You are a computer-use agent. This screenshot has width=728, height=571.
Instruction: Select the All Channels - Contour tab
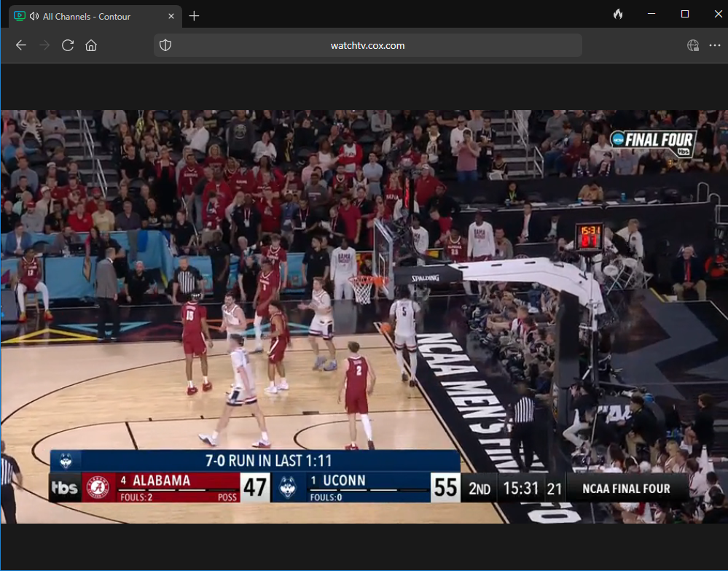point(95,16)
